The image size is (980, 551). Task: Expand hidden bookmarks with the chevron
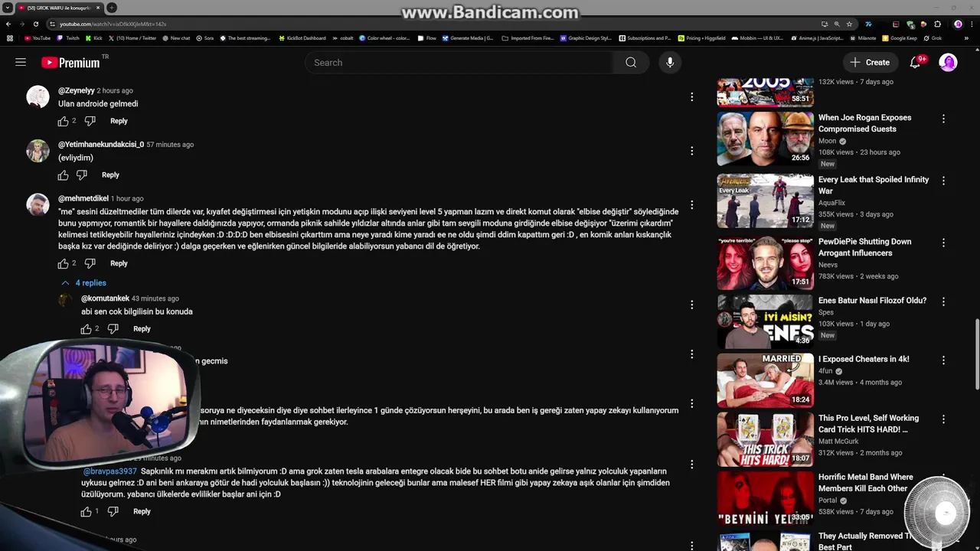[966, 38]
